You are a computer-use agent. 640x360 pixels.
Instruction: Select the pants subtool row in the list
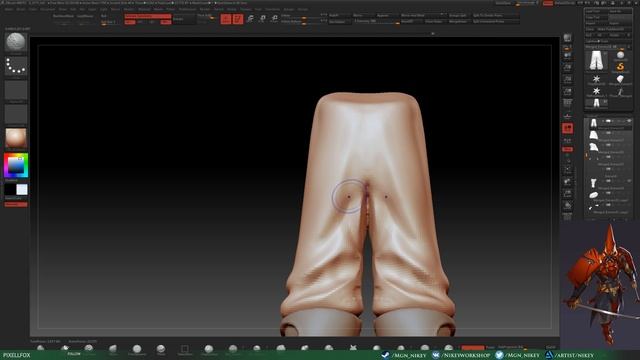(x=609, y=123)
